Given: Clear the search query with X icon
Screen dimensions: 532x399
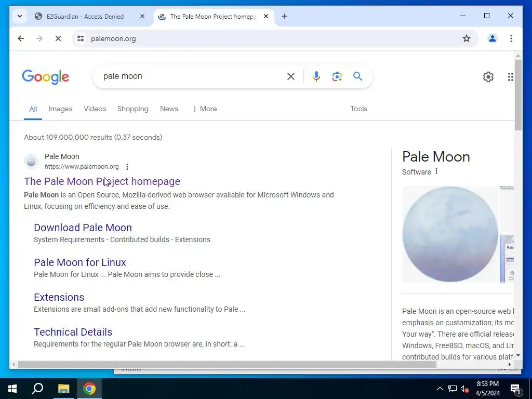Looking at the screenshot, I should [x=291, y=76].
